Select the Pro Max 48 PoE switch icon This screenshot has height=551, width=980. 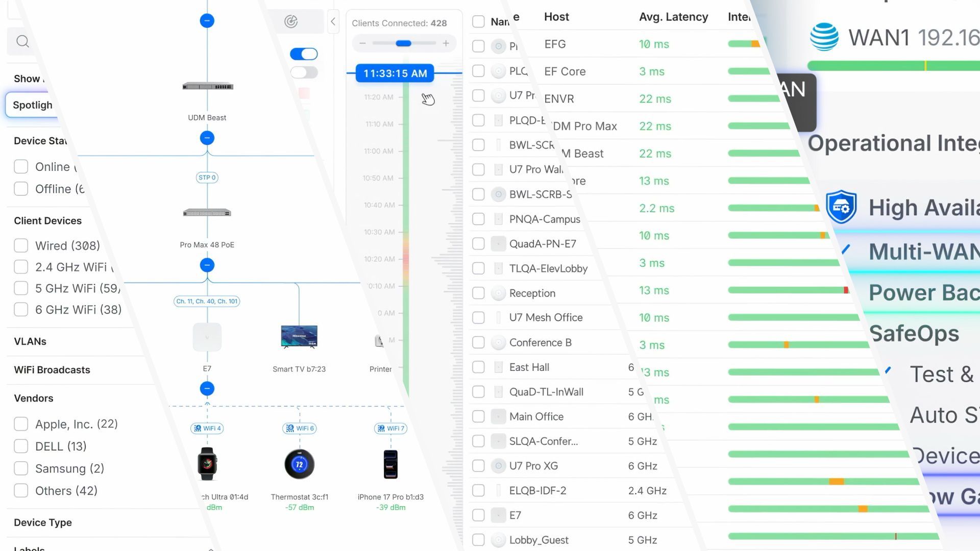coord(207,213)
